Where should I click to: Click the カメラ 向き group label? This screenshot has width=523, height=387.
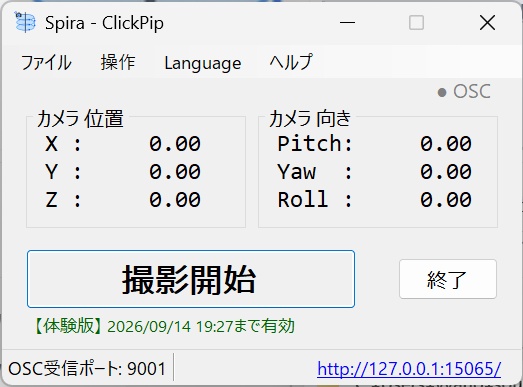(x=310, y=118)
